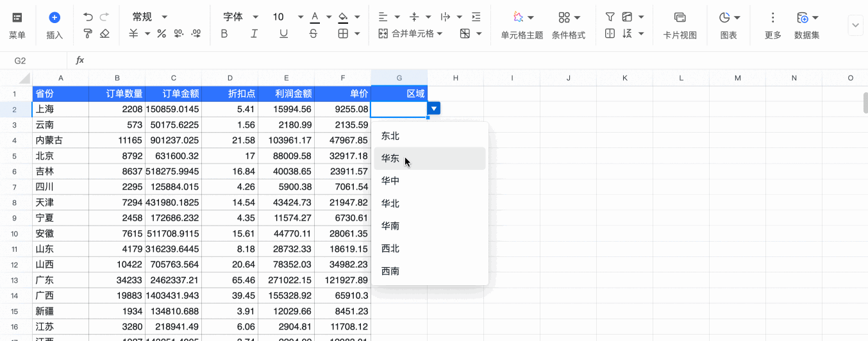The image size is (868, 341).
Task: Toggle underline formatting
Action: [x=284, y=33]
